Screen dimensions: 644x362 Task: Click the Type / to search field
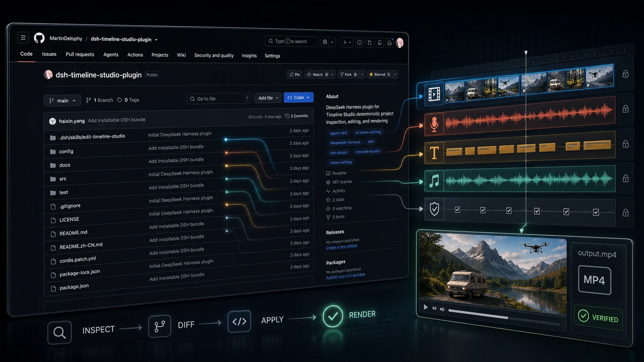(x=292, y=41)
